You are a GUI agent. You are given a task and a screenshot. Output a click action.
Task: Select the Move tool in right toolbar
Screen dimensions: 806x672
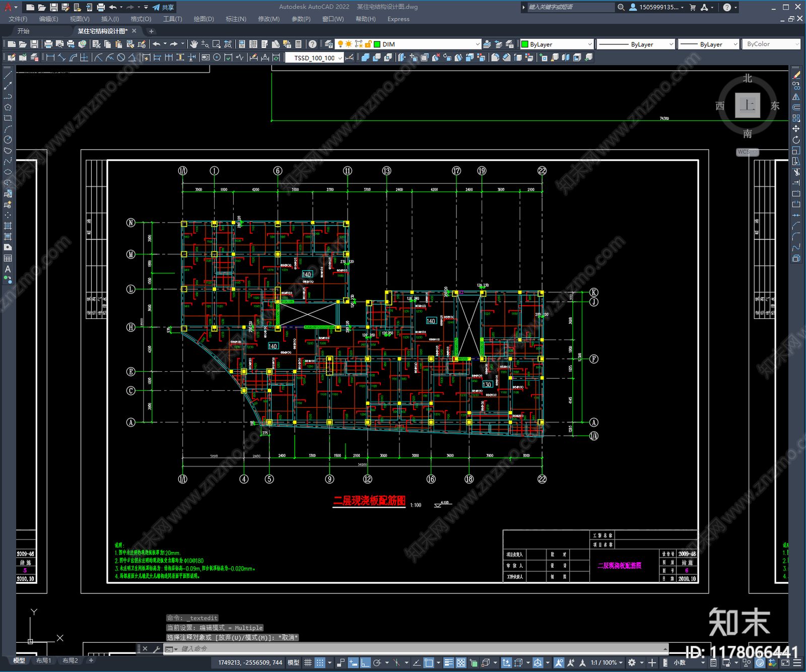(796, 129)
